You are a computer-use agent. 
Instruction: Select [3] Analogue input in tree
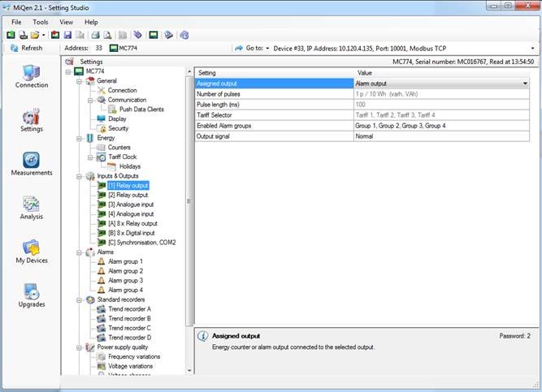(131, 205)
